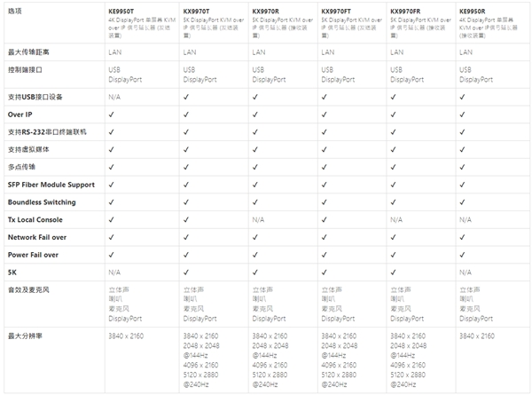Click the 支持虚拟媒体 checkmark for KX9970FR
Image resolution: width=532 pixels, height=395 pixels.
tap(394, 149)
